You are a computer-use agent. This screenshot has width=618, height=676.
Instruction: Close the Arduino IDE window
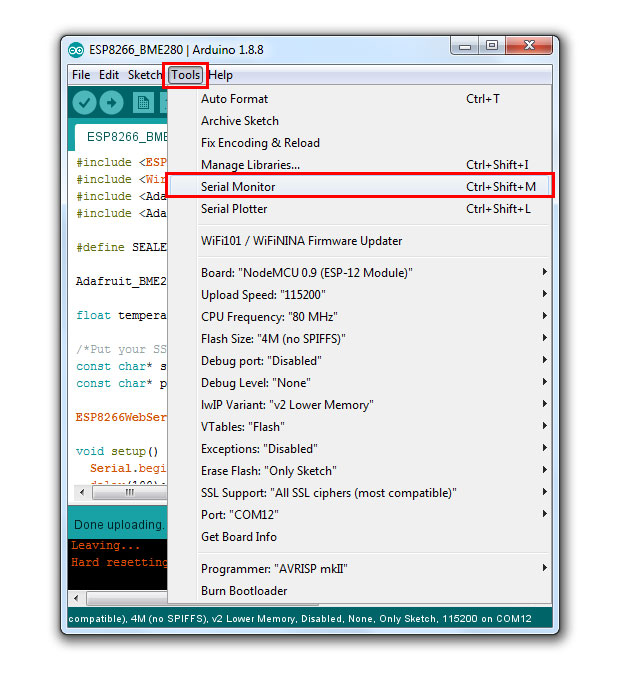(x=529, y=46)
